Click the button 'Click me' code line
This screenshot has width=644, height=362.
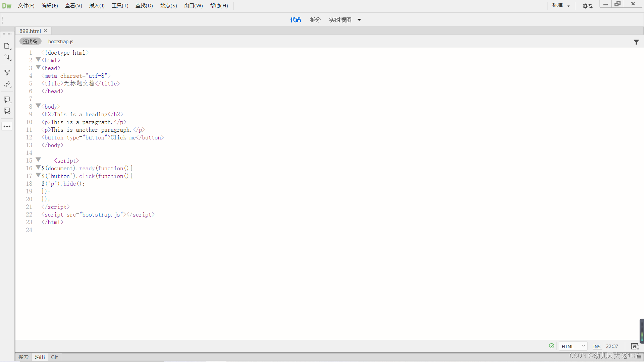[x=103, y=137]
